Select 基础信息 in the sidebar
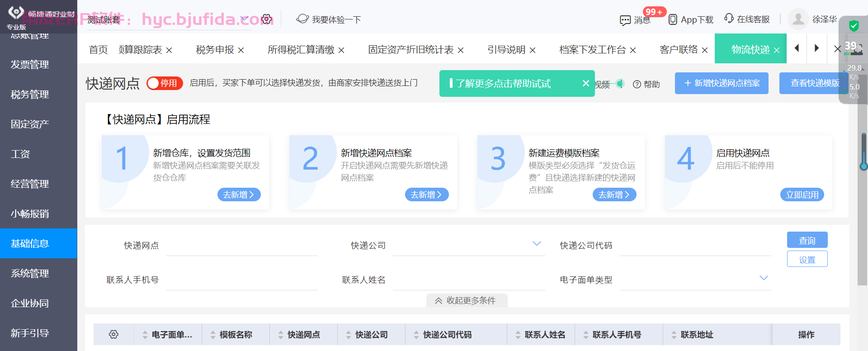Image resolution: width=868 pixels, height=351 pixels. pos(38,243)
